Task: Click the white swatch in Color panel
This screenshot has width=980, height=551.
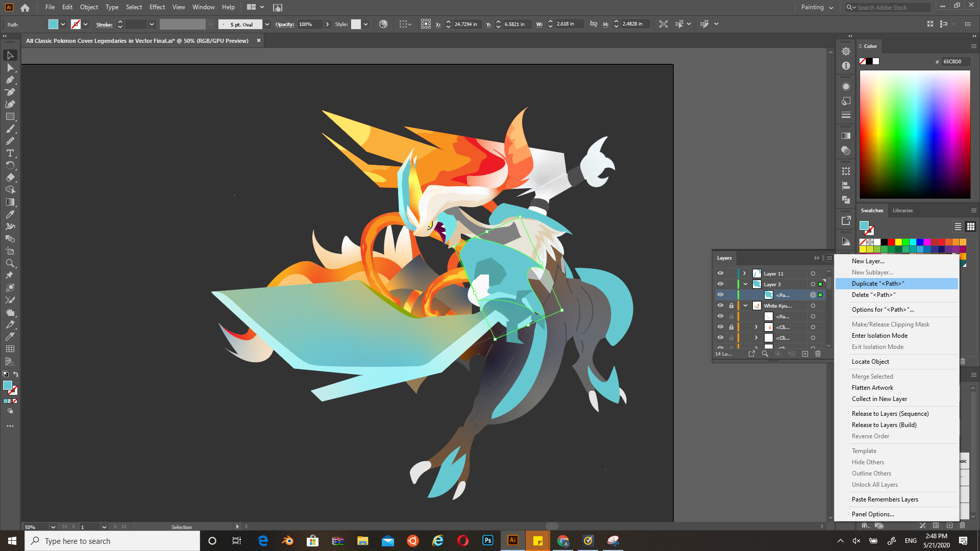Action: 876,61
